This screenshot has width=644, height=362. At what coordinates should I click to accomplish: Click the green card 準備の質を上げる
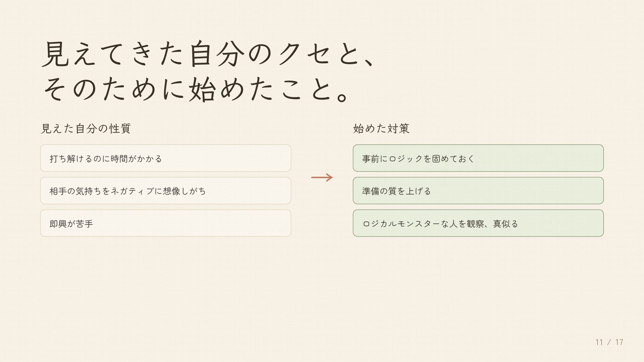coord(478,191)
